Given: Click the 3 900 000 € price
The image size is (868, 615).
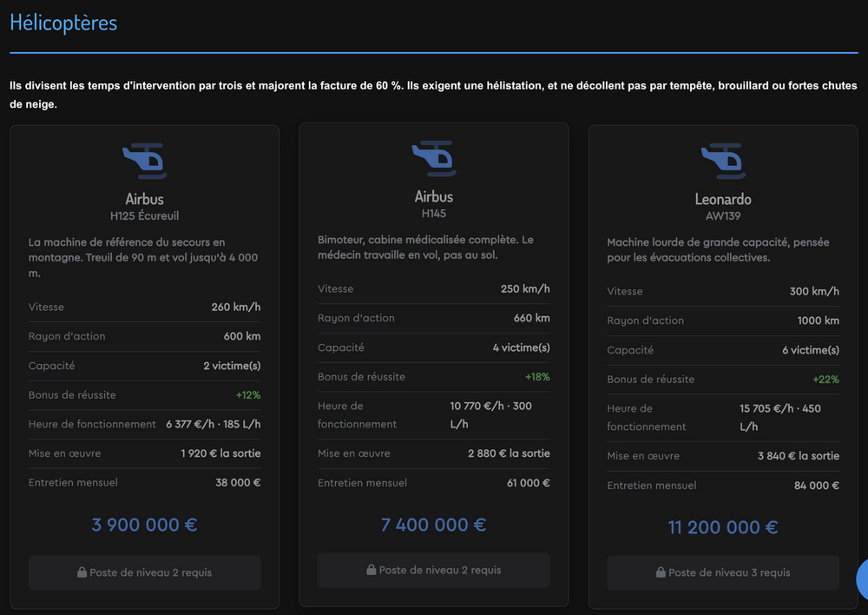Looking at the screenshot, I should [144, 525].
